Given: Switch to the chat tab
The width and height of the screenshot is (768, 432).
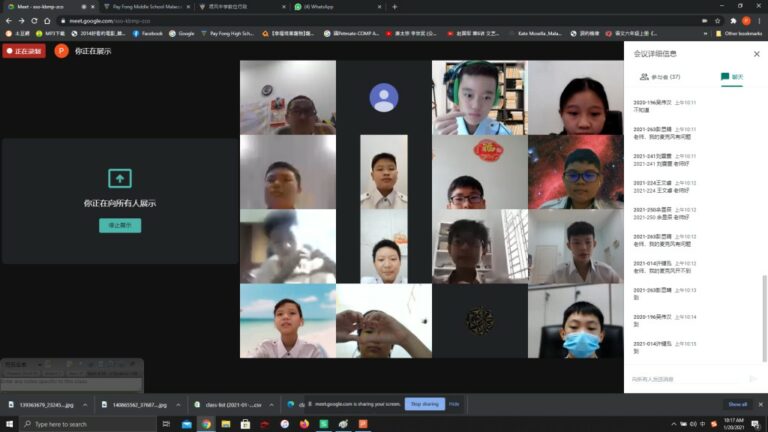Looking at the screenshot, I should (x=732, y=77).
